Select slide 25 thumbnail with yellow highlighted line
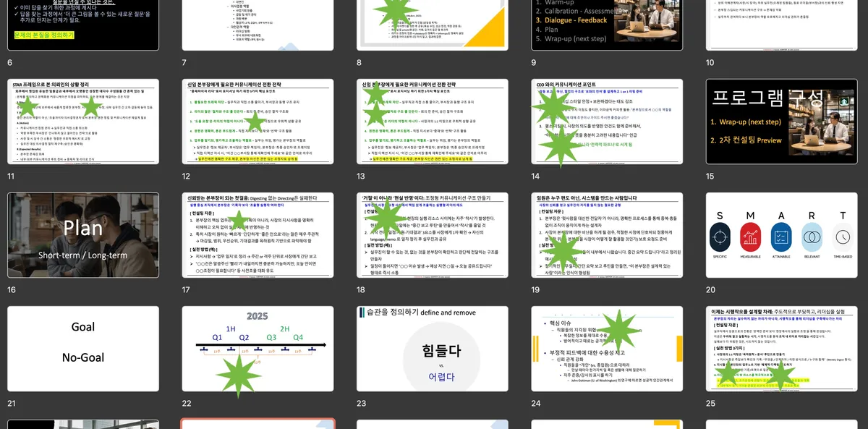The height and width of the screenshot is (429, 868). pos(782,349)
